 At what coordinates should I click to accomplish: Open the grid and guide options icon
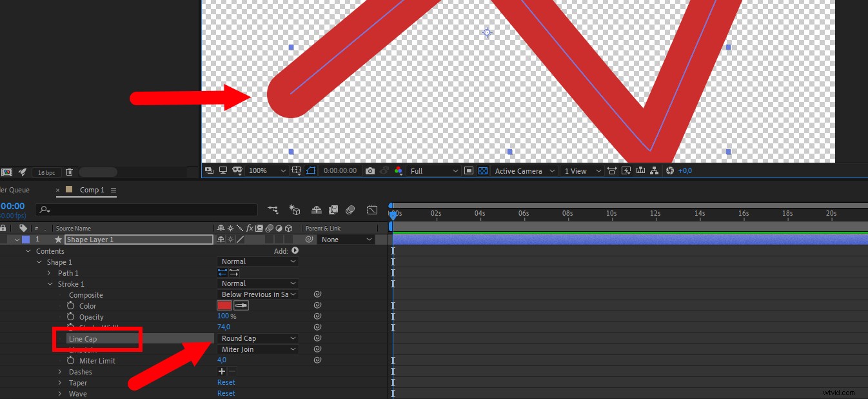point(296,170)
